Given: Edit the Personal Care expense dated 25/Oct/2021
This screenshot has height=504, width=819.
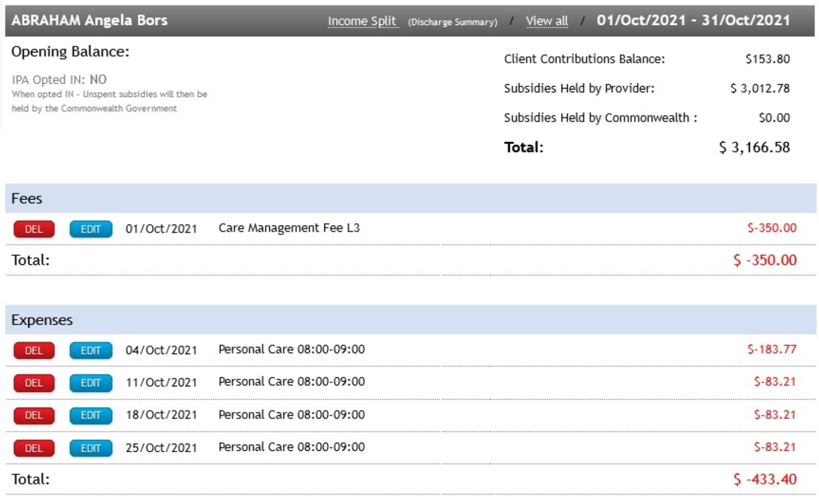Looking at the screenshot, I should click(x=91, y=448).
